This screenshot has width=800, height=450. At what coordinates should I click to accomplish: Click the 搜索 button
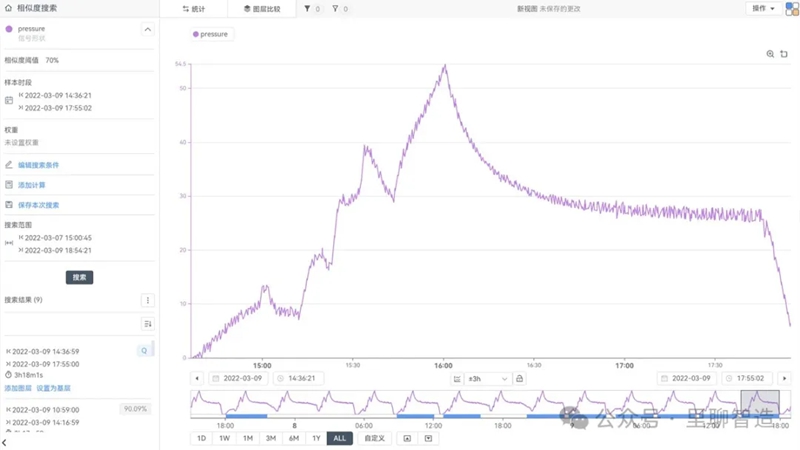pos(79,277)
